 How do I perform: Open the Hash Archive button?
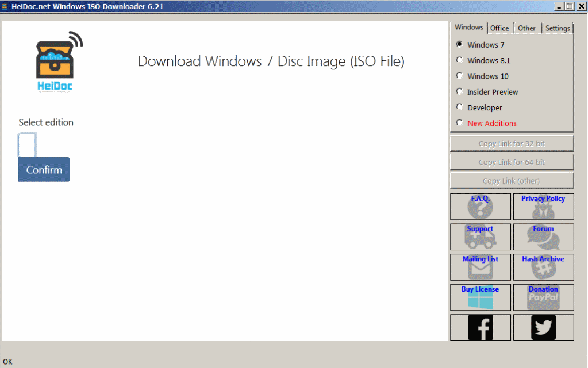pyautogui.click(x=543, y=267)
